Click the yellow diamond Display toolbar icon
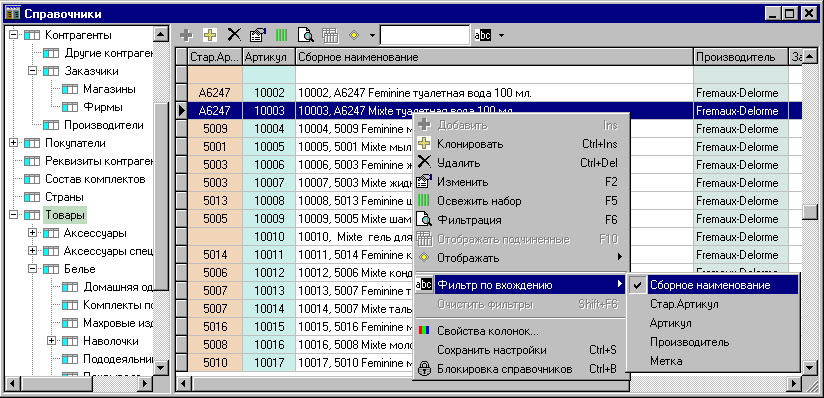 tap(355, 35)
